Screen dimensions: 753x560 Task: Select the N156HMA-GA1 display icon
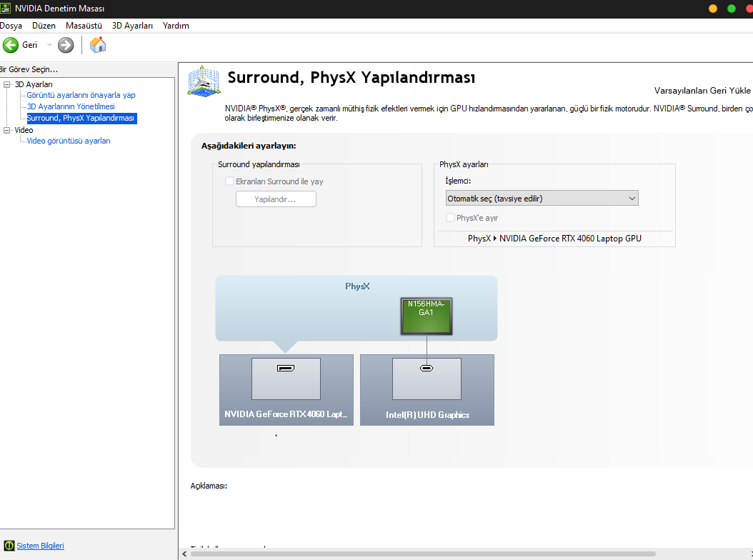[x=427, y=316]
